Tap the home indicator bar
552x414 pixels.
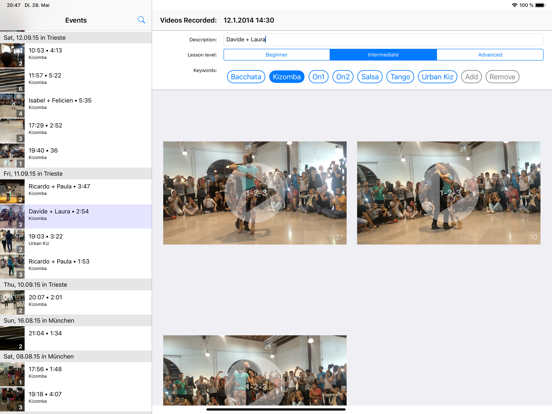click(x=276, y=409)
